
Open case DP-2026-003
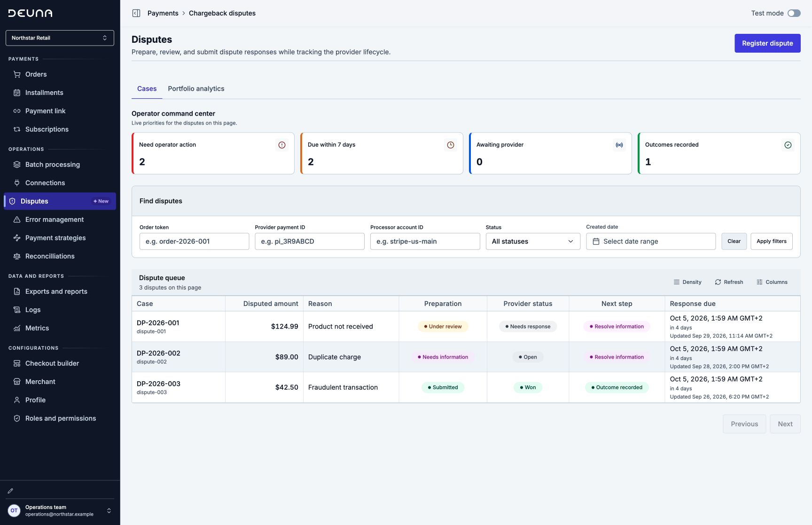[158, 384]
